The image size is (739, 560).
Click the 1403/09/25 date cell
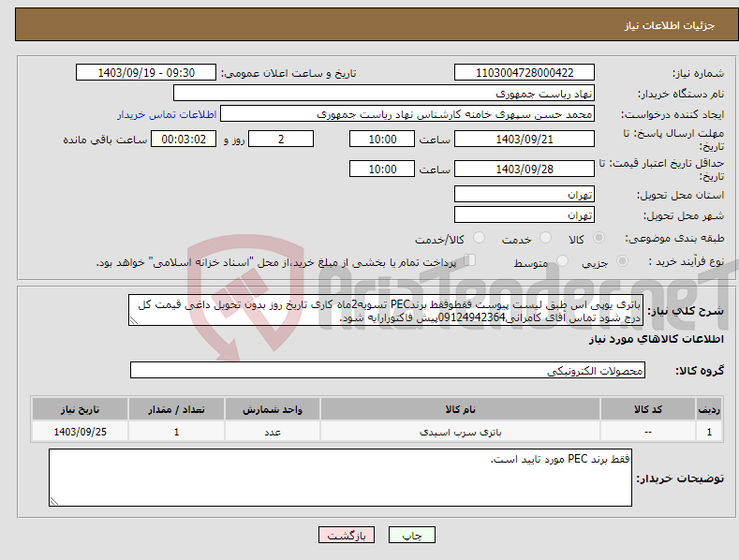pos(81,432)
